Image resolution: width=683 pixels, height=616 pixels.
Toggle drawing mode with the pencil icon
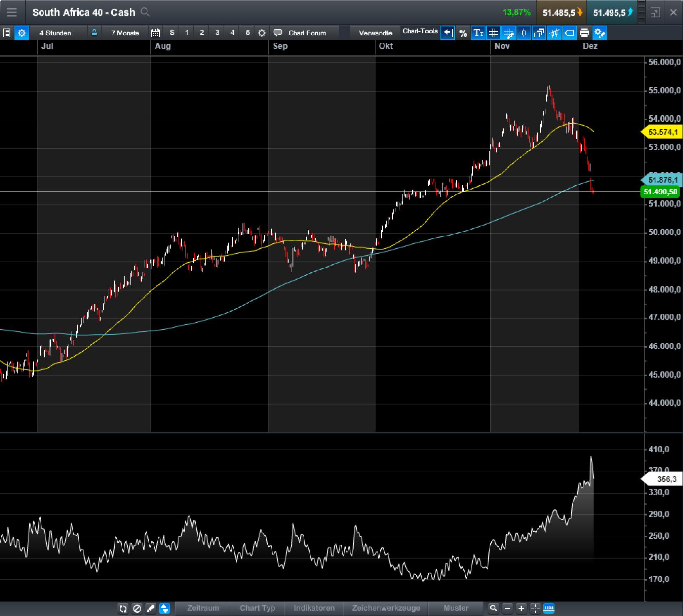[x=150, y=608]
